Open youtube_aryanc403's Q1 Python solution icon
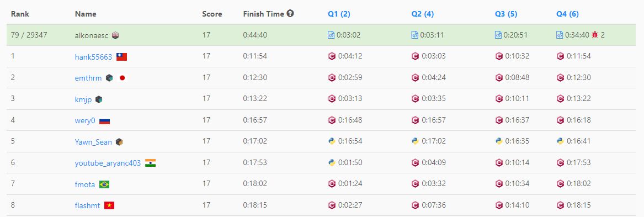 pos(332,162)
